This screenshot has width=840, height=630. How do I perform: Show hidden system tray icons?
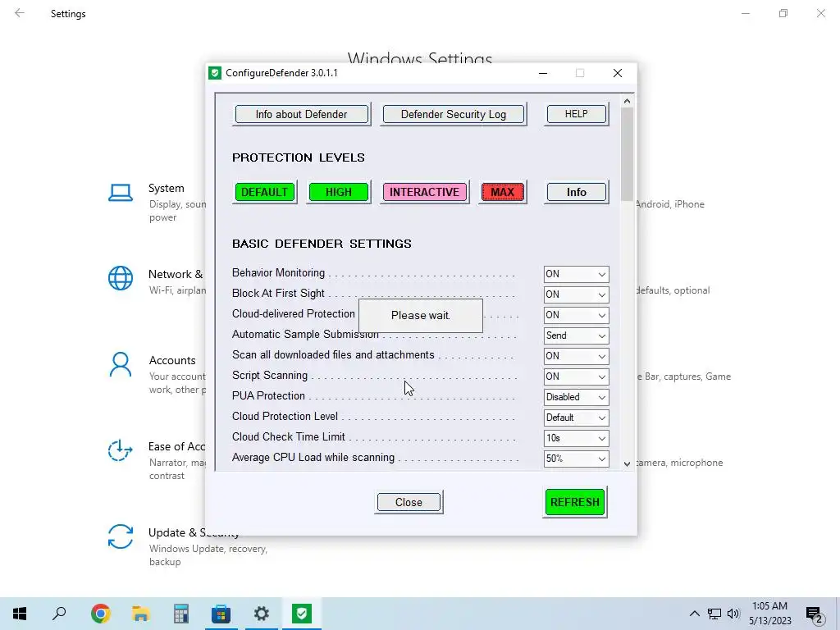tap(694, 614)
